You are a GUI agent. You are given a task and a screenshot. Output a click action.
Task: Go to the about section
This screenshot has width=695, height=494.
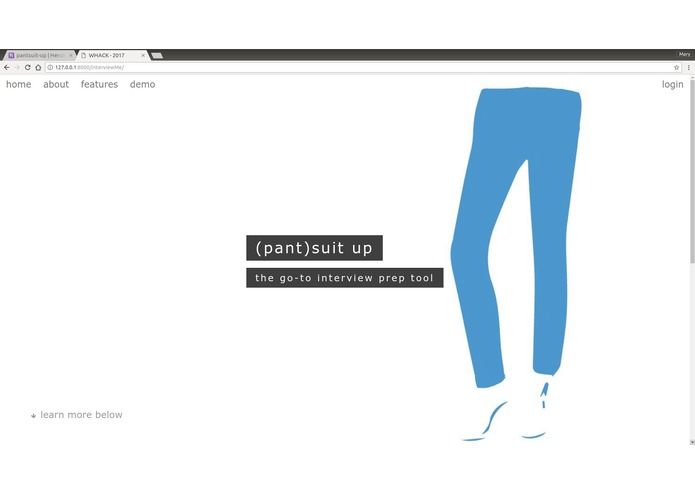coord(56,84)
